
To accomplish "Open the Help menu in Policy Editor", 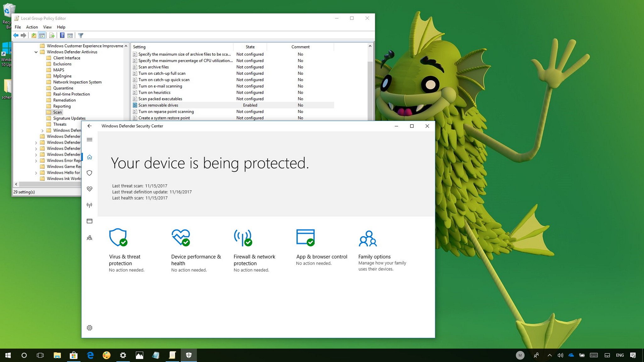I will click(x=61, y=27).
